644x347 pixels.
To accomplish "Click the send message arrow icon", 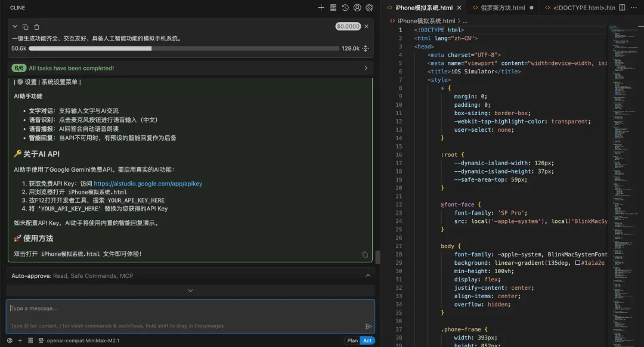I will pos(369,326).
